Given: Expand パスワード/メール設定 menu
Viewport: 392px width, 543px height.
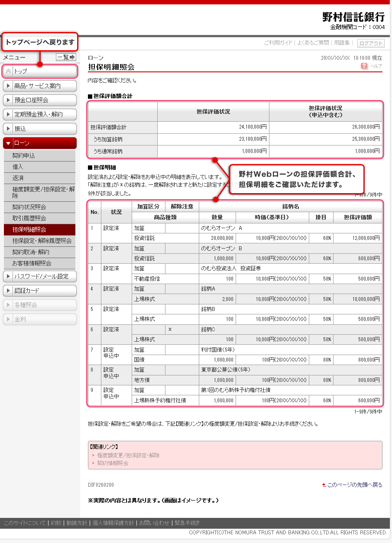Looking at the screenshot, I should click(x=39, y=276).
